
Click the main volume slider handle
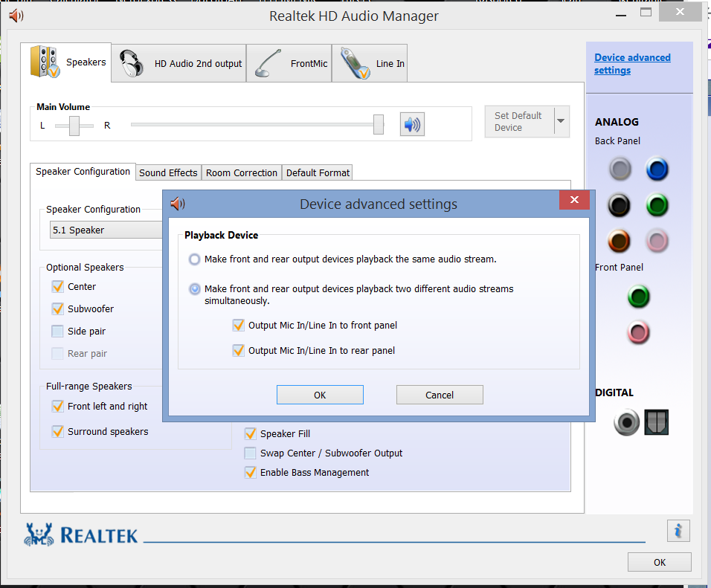point(379,124)
